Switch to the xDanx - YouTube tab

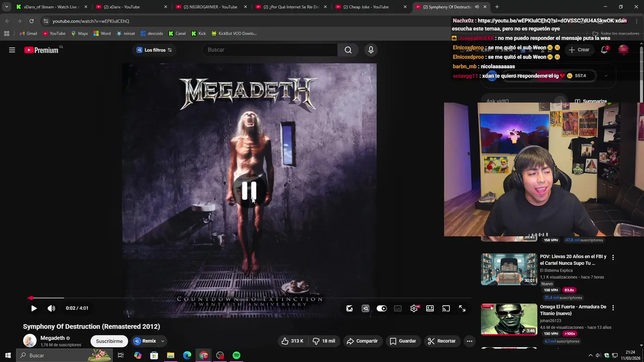click(130, 7)
